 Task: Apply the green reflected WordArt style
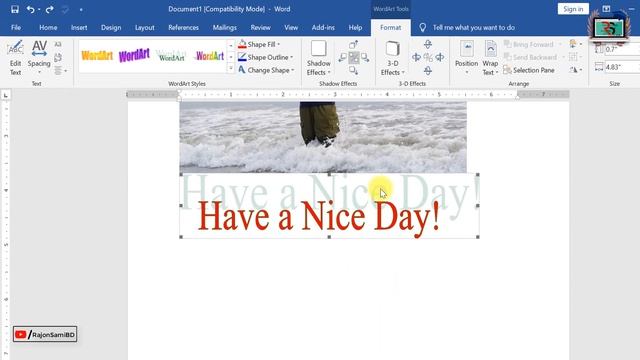coord(171,56)
